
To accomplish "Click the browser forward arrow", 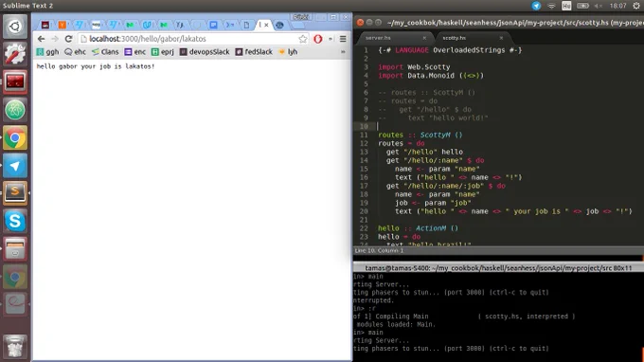I will (55, 39).
